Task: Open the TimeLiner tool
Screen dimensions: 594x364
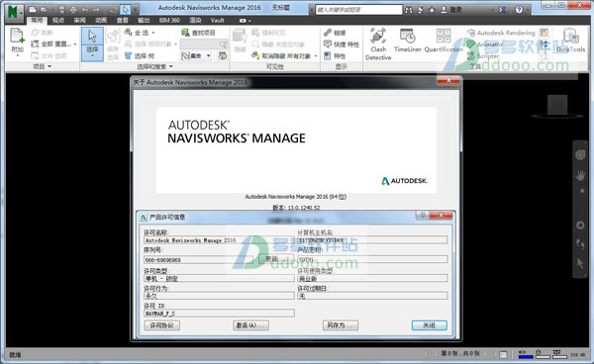Action: tap(407, 41)
